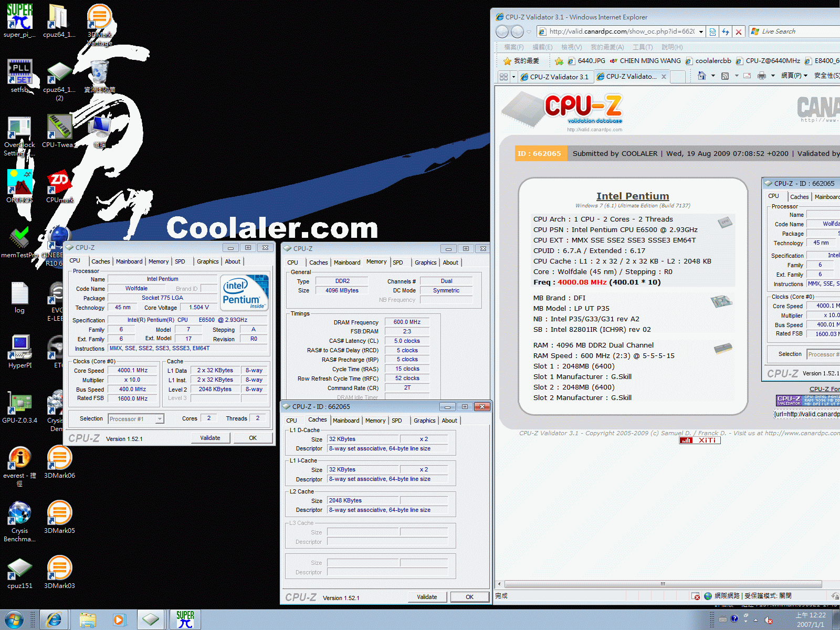Select SPD tab in CPU-Z Memory window
The image size is (840, 630).
pyautogui.click(x=398, y=262)
